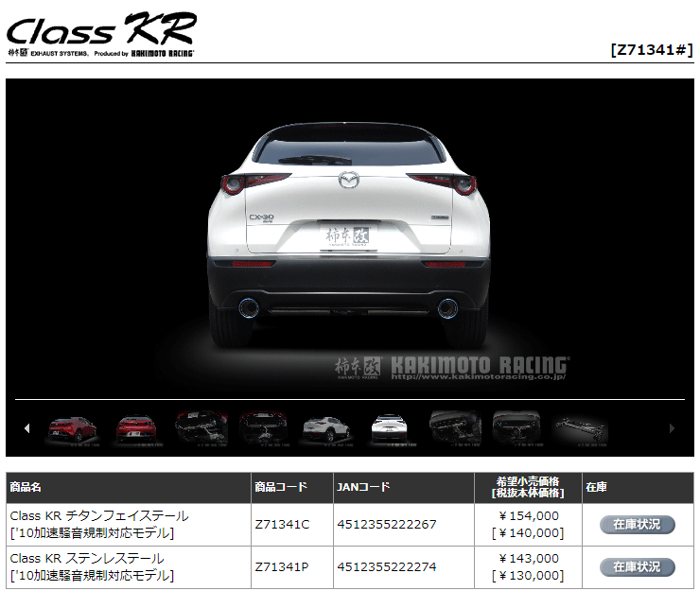Image resolution: width=700 pixels, height=608 pixels.
Task: Click the 商品コード column header
Action: coord(281,488)
